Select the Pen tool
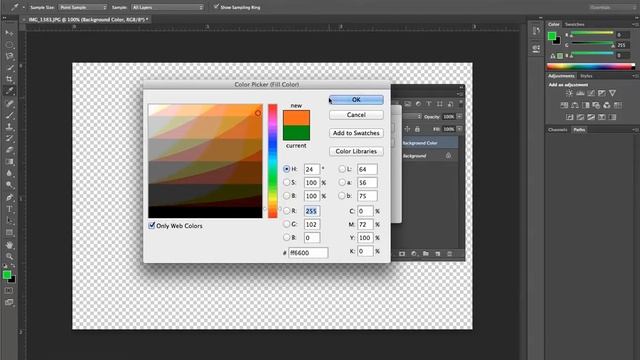640x360 pixels. coord(9,198)
